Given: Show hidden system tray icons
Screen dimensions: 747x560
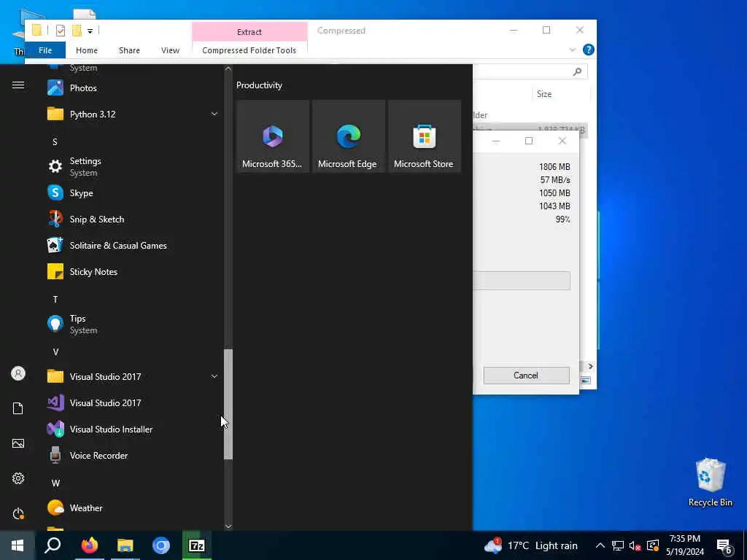Looking at the screenshot, I should [x=600, y=545].
